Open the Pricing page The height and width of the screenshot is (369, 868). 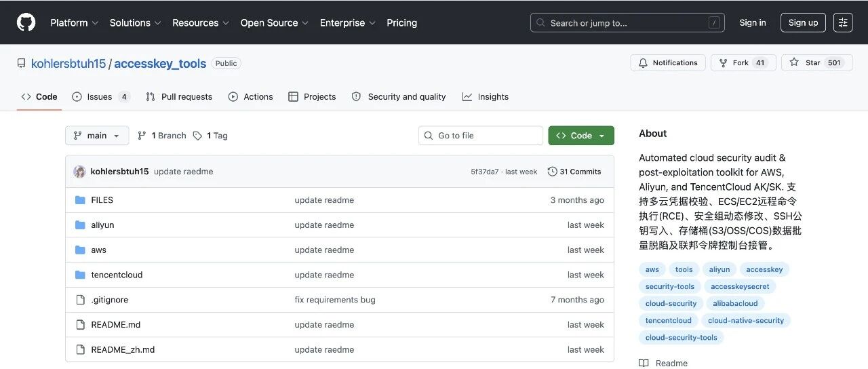coord(402,22)
